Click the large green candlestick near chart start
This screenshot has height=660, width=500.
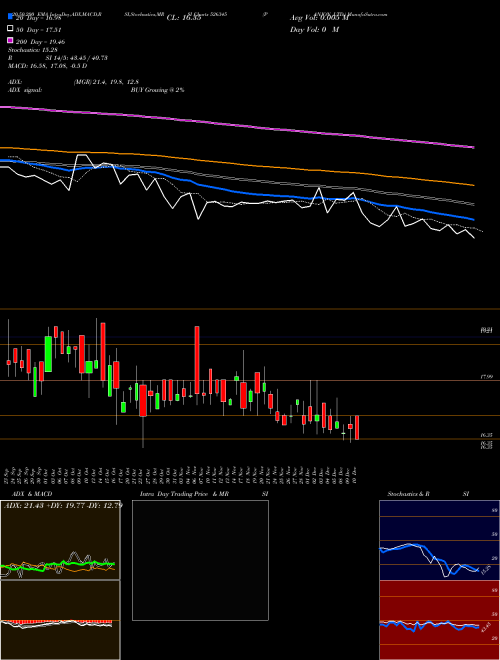point(48,354)
